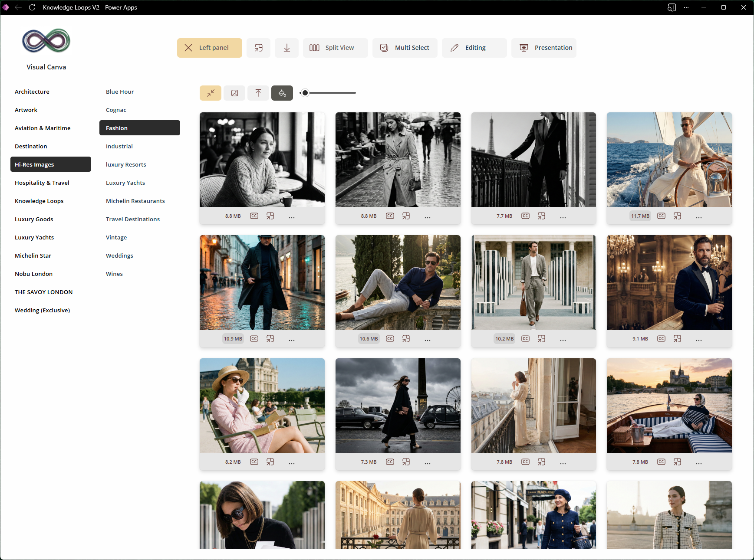Screen dimensions: 754x560
Task: Open the Architecture category
Action: pos(32,92)
